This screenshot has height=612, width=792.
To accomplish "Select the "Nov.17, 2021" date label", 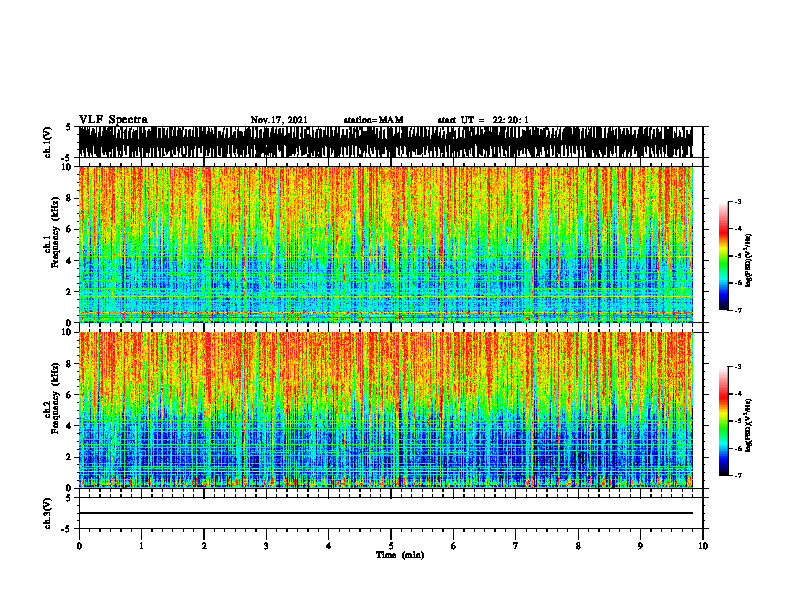I will tap(279, 120).
